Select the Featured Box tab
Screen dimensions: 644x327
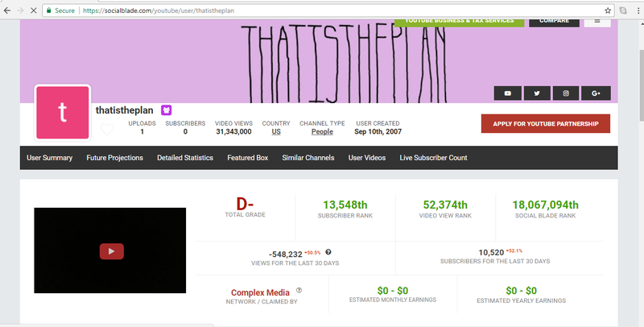coord(248,158)
